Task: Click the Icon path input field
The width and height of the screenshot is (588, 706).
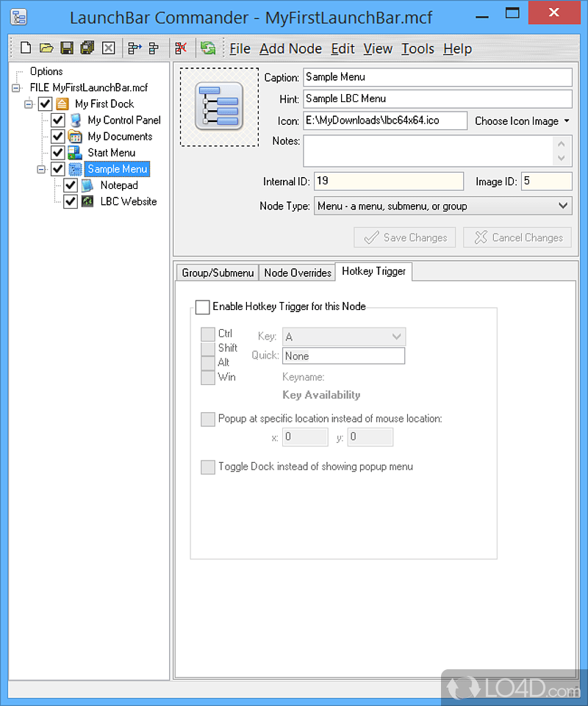Action: (x=385, y=120)
